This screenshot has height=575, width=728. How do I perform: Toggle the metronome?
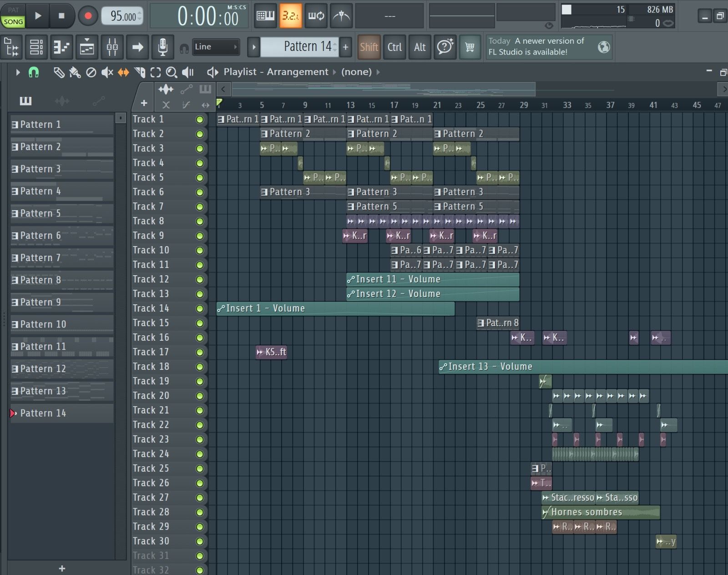tap(342, 16)
